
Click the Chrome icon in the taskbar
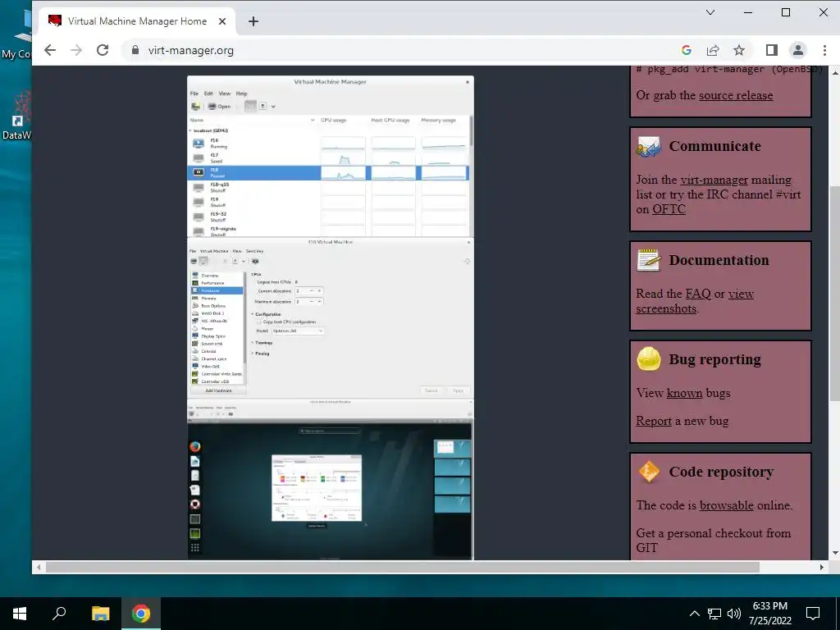(141, 614)
